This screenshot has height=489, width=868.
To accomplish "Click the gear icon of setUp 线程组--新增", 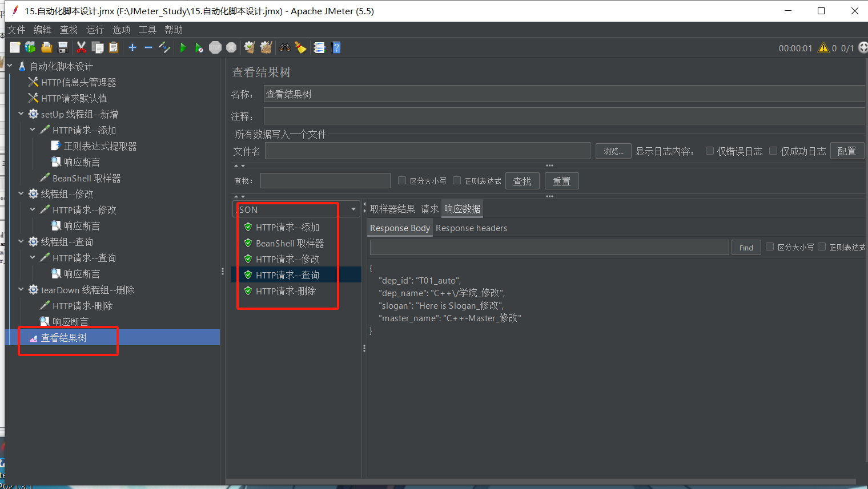I will pyautogui.click(x=33, y=114).
